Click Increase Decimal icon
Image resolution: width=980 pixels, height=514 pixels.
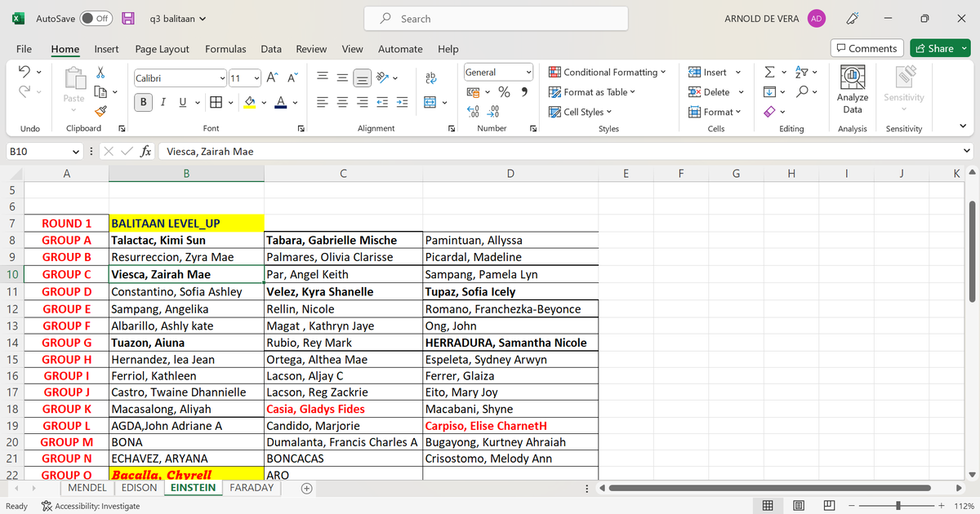click(x=474, y=112)
